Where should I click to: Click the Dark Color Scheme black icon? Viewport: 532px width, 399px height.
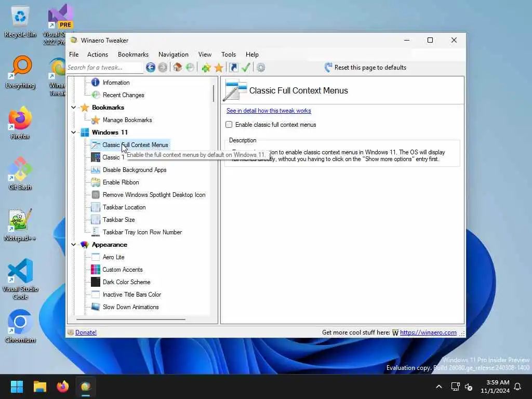[x=96, y=282]
